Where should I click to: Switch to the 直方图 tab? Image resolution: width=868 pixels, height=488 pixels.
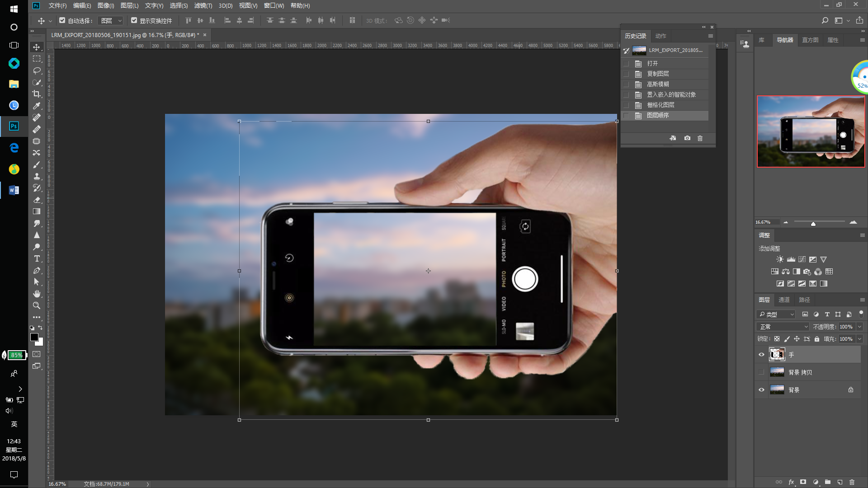click(x=810, y=40)
